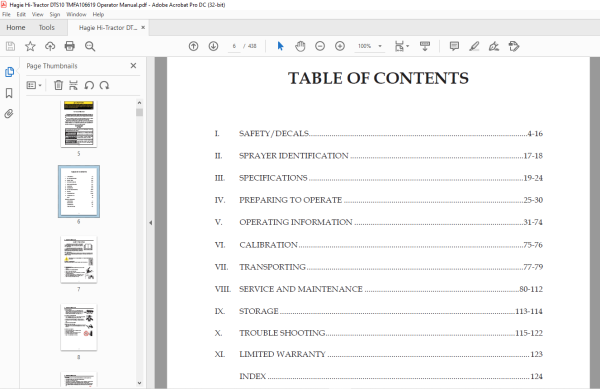This screenshot has width=600, height=389.
Task: Open the Sign document tool
Action: pyautogui.click(x=494, y=46)
